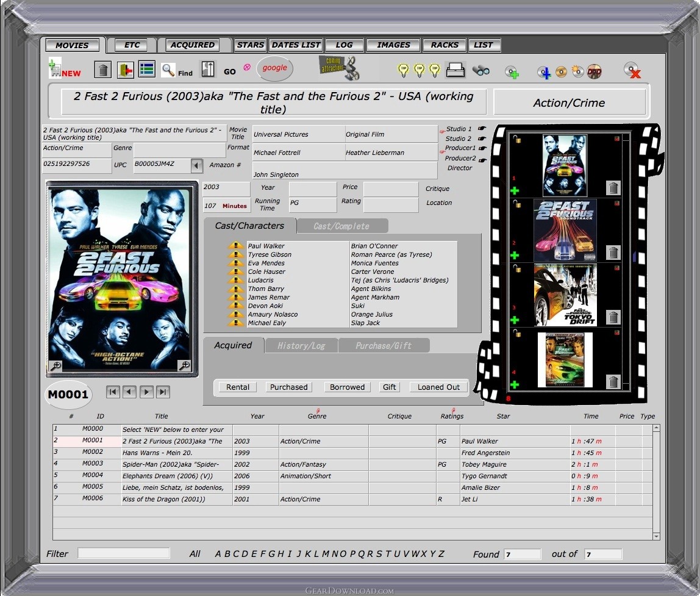
Task: Click the pointing hand next to Producer1
Action: point(482,148)
